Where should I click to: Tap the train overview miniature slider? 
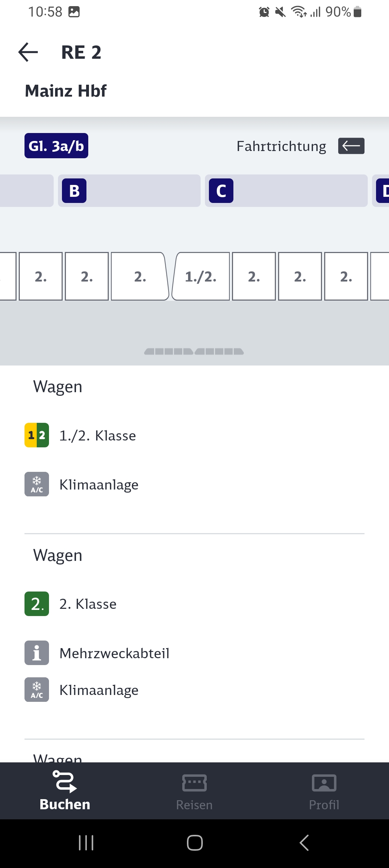tap(194, 351)
